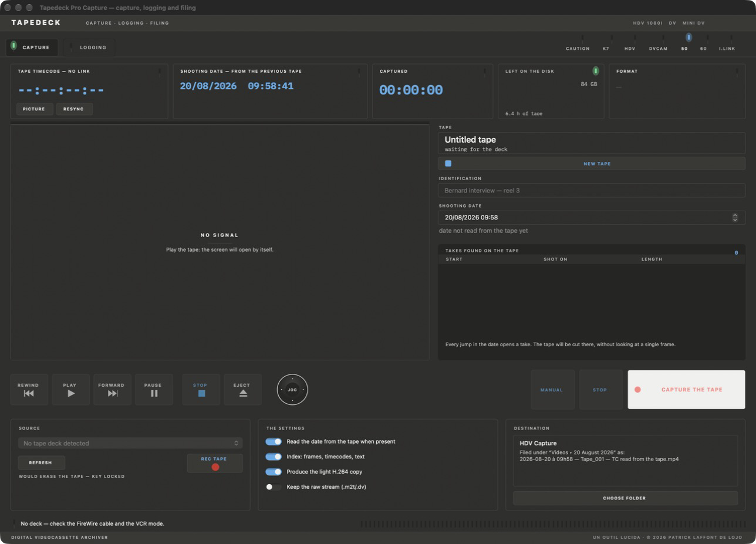This screenshot has height=544, width=756.
Task: Toggle Read the date from the tape
Action: [x=274, y=441]
